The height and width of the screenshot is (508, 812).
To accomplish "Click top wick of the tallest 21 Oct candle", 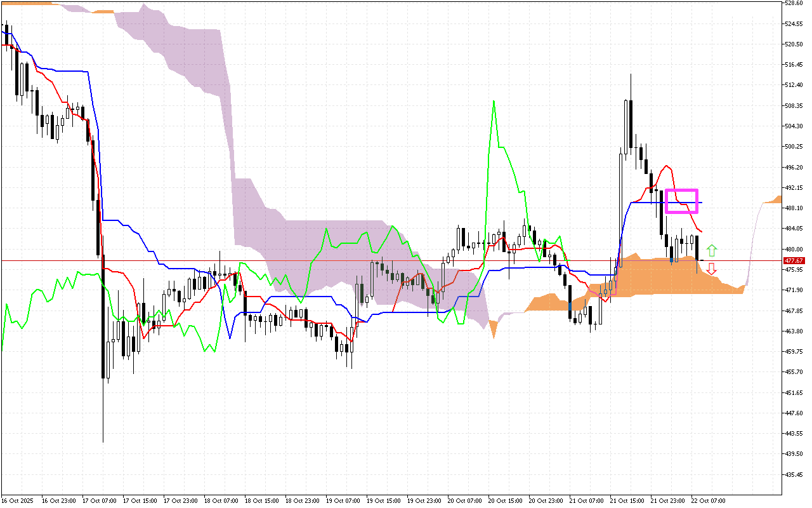I will coord(631,74).
